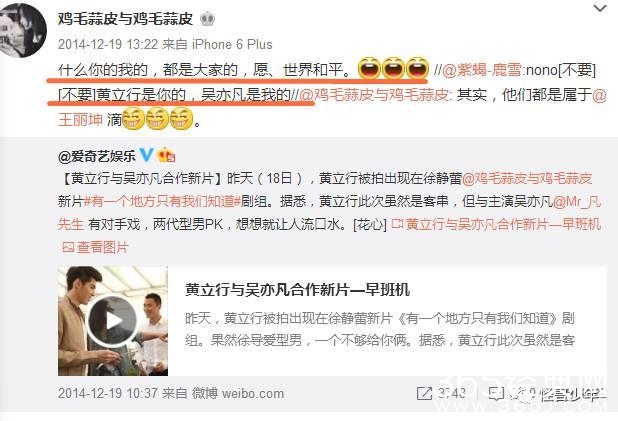Open 鸡毛蒜皮与鸡毛蒜皮 username link at top

coord(125,19)
